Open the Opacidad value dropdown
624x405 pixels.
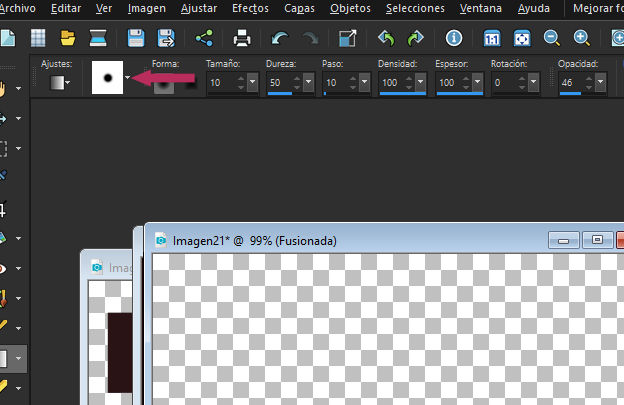[x=600, y=82]
